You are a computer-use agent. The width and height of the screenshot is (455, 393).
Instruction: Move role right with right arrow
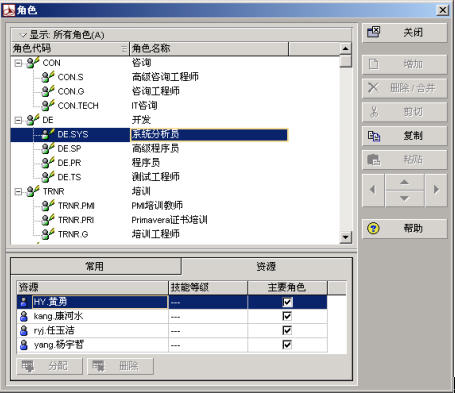436,189
